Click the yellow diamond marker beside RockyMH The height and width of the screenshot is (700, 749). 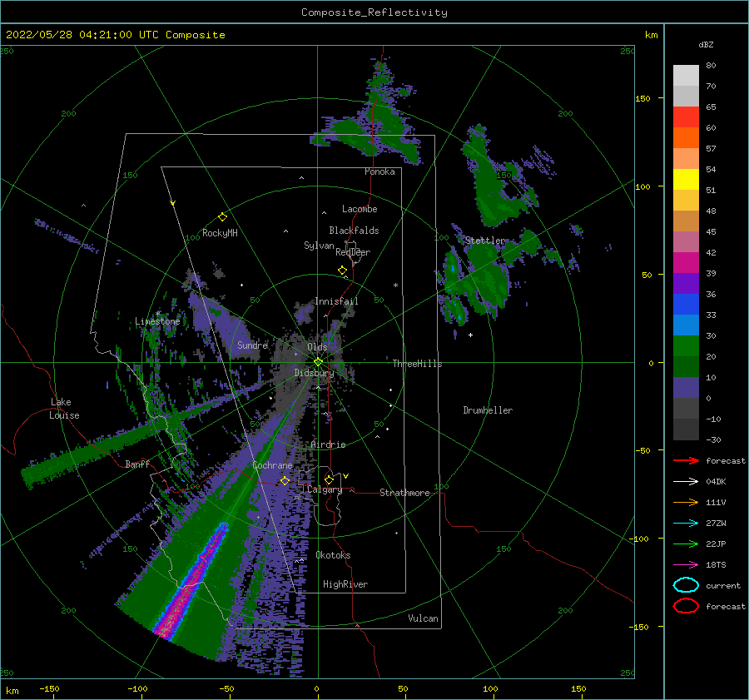tap(222, 217)
